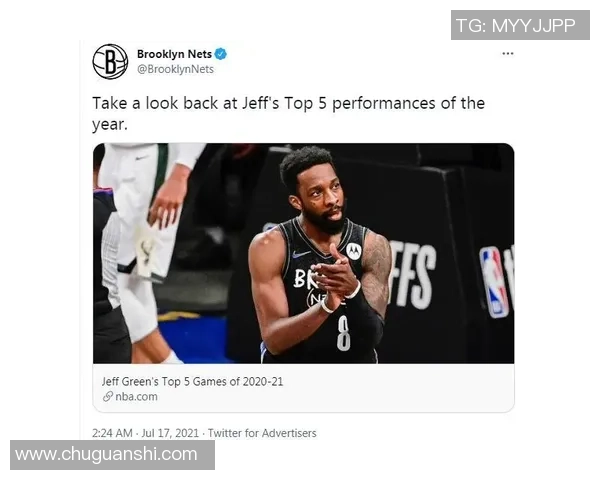Select the tweet text about Jeff's Top 5
Image resolution: width=600 pixels, height=480 pixels.
point(289,114)
